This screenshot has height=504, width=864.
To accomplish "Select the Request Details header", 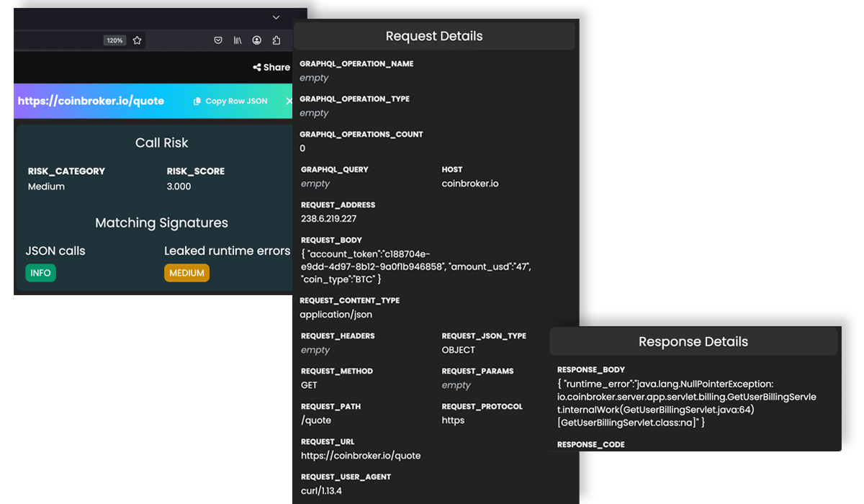I will click(x=434, y=36).
